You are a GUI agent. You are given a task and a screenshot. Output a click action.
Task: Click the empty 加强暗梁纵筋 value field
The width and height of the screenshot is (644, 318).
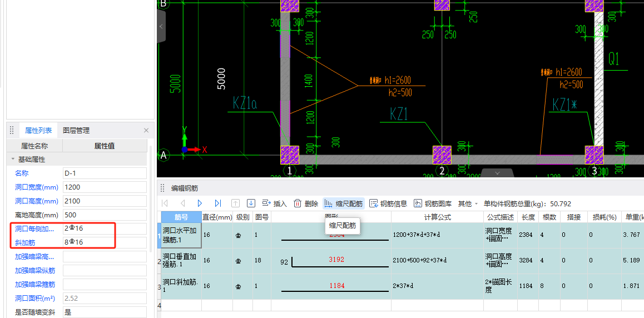point(105,270)
